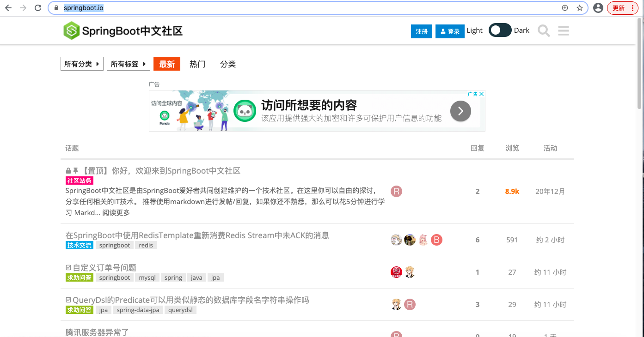Click the pin icon on the 置顶 topic
The image size is (644, 337).
pos(75,170)
